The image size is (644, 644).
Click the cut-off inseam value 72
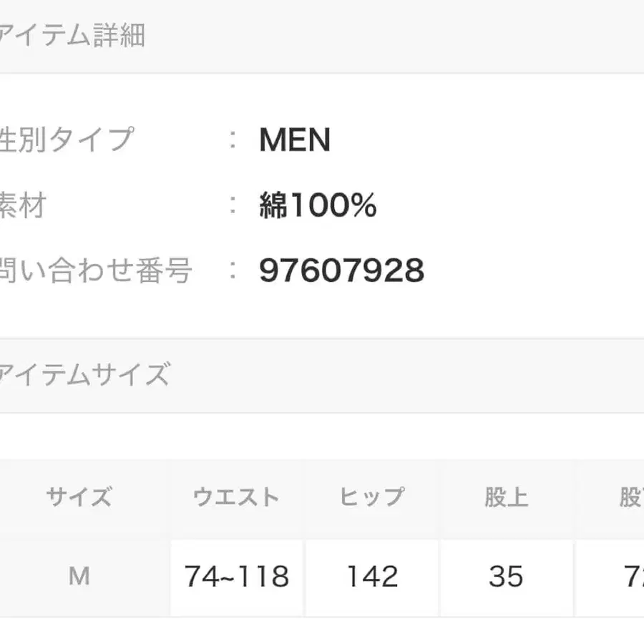(633, 576)
